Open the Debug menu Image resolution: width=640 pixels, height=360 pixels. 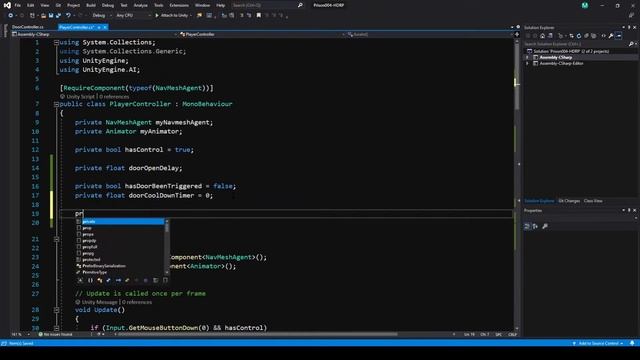coord(108,5)
